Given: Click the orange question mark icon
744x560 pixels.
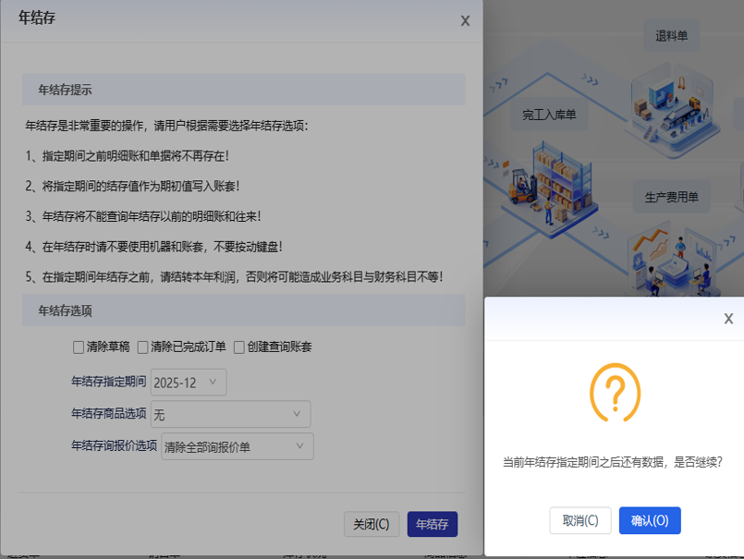Looking at the screenshot, I should (x=615, y=394).
